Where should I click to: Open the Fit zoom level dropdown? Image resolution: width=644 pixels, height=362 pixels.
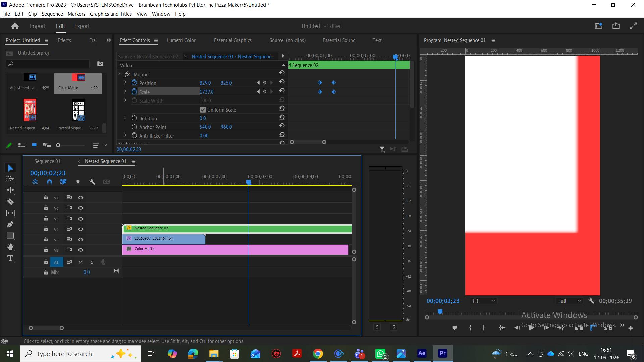click(x=484, y=301)
